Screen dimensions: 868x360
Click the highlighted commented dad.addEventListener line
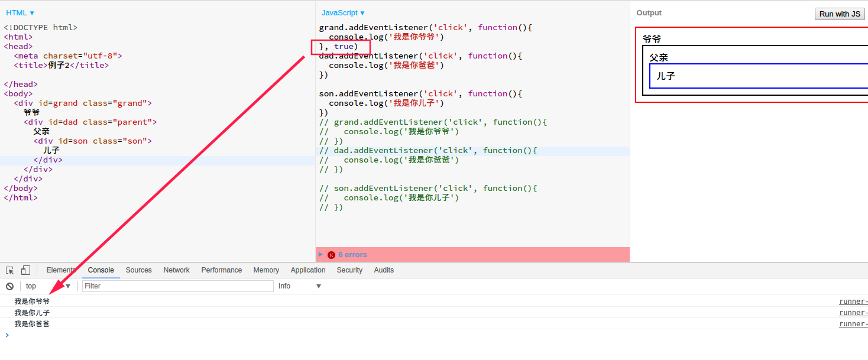(428, 150)
